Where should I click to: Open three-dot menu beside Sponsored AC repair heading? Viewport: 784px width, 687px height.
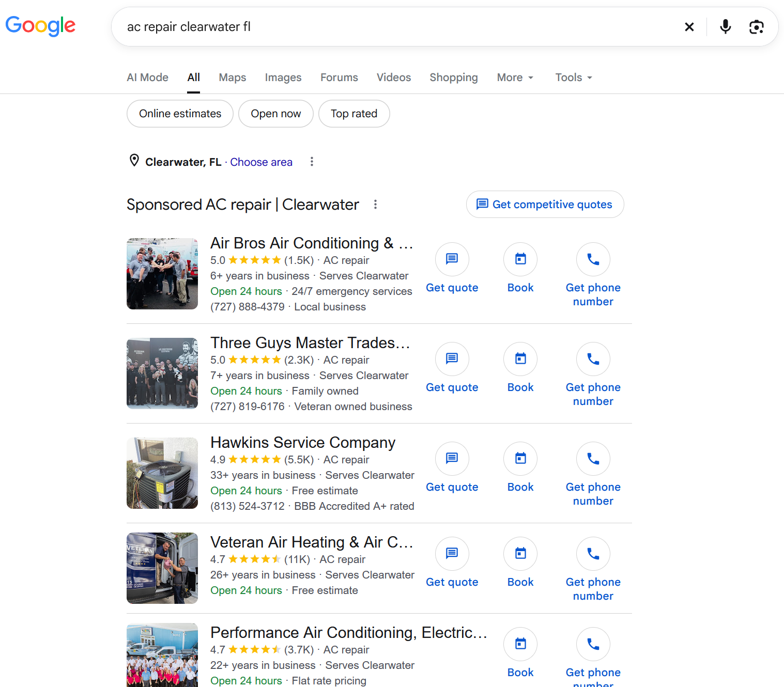375,205
